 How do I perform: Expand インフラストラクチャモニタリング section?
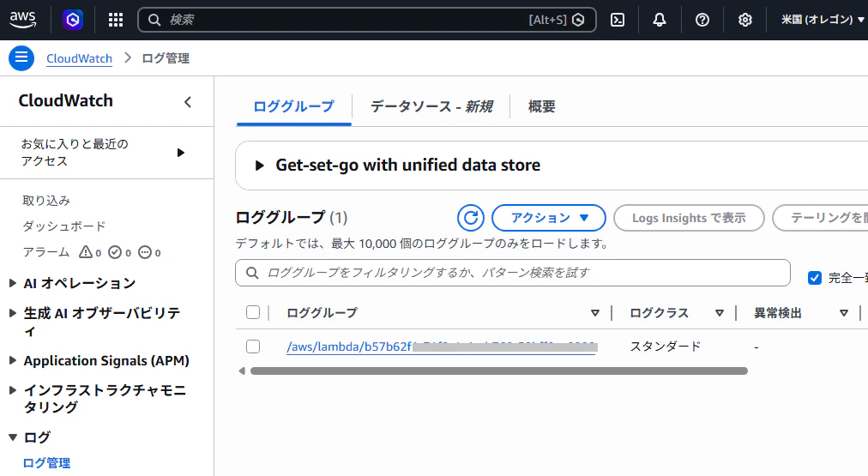point(12,390)
